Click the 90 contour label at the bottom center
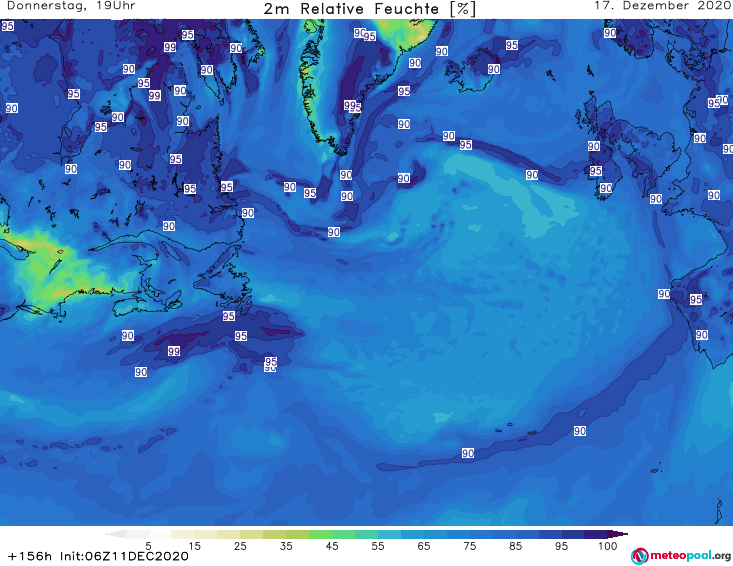Screen dimensions: 733x566 point(467,453)
